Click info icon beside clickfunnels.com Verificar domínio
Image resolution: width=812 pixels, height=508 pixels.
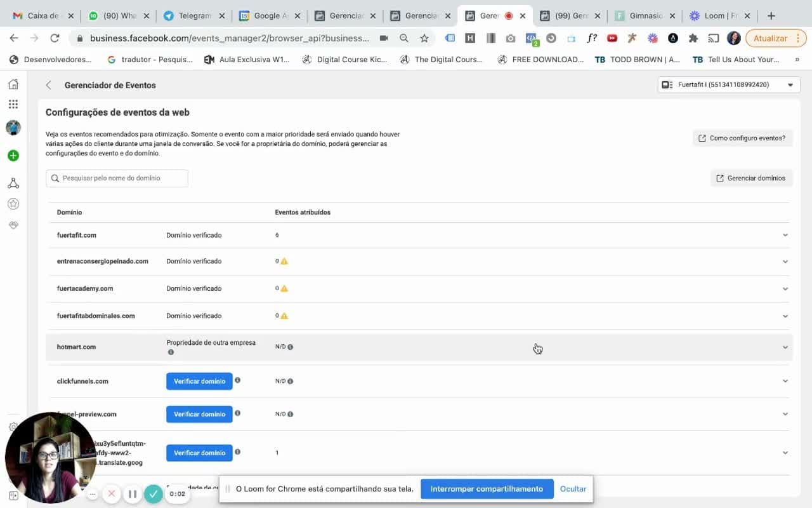click(x=237, y=380)
